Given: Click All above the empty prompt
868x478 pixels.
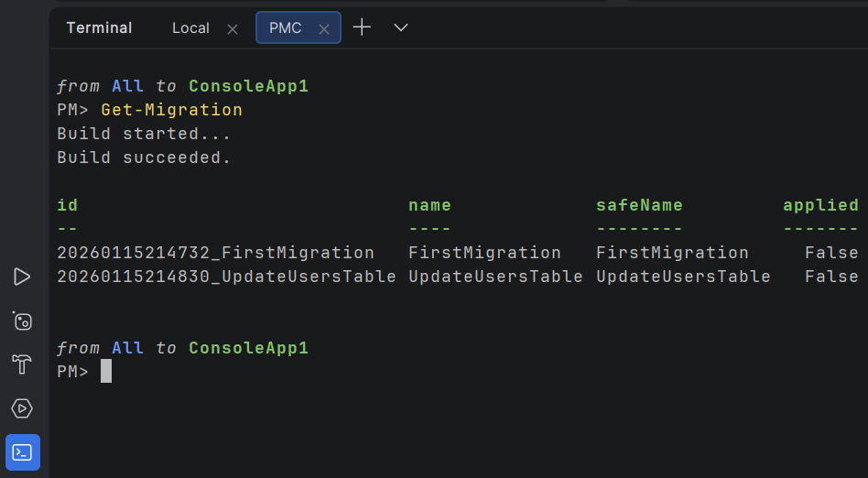Looking at the screenshot, I should coord(128,348).
